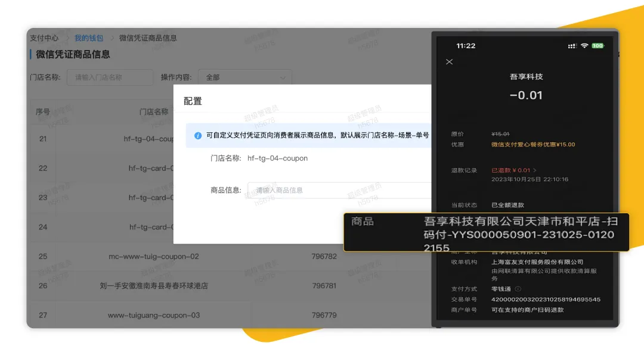Tap refund time 2023年10月25日 22:10:16
The height and width of the screenshot is (352, 644).
530,179
